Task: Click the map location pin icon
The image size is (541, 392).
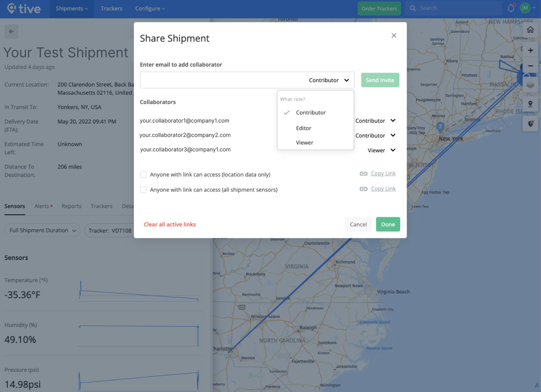Action: point(530,104)
